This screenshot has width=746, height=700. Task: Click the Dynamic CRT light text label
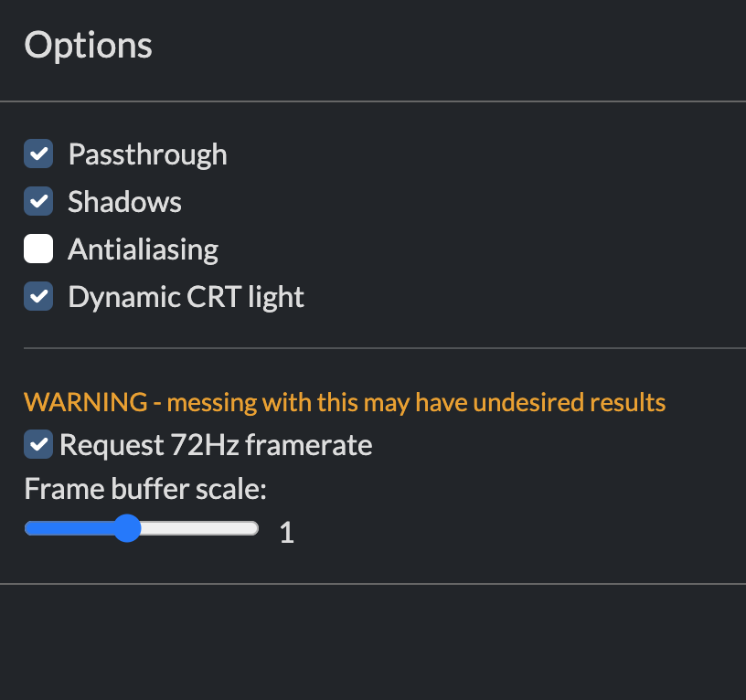point(186,297)
